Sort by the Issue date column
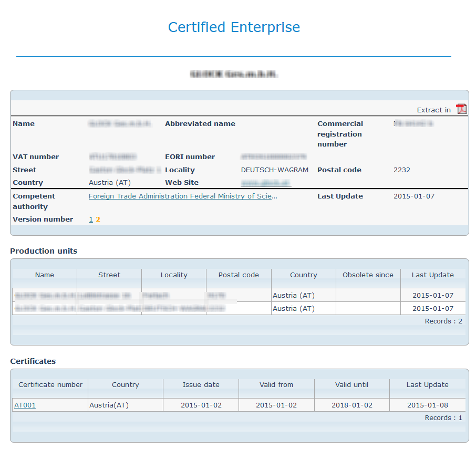 click(201, 384)
